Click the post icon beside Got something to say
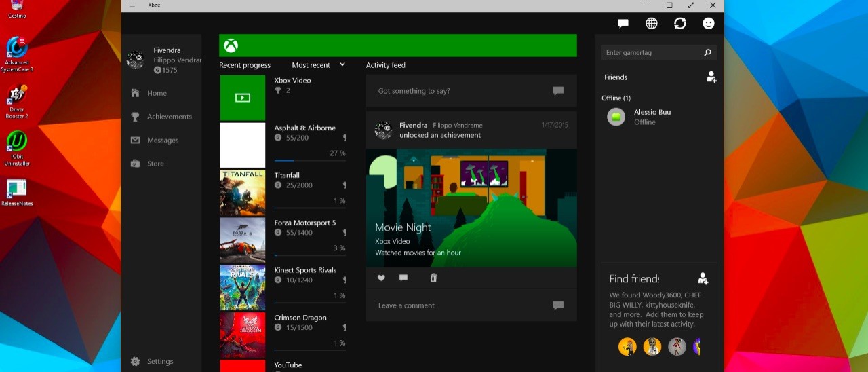Screen dimensions: 868x372 click(x=558, y=91)
